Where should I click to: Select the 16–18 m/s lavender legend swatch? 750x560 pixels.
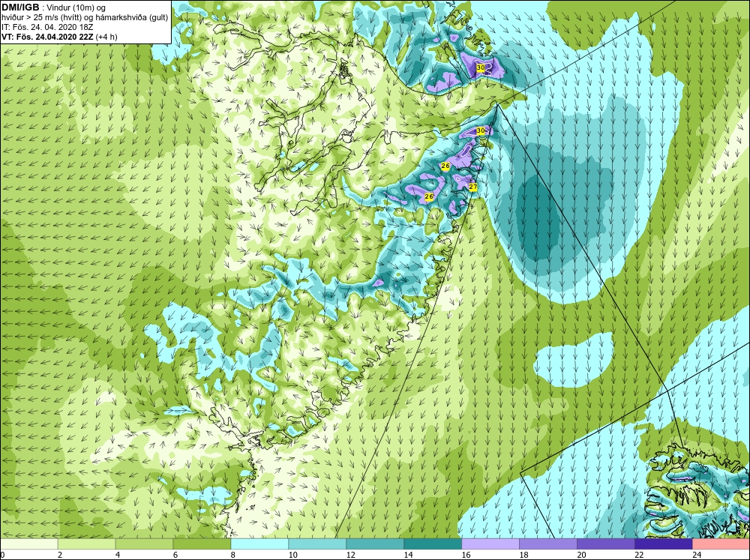coord(490,544)
